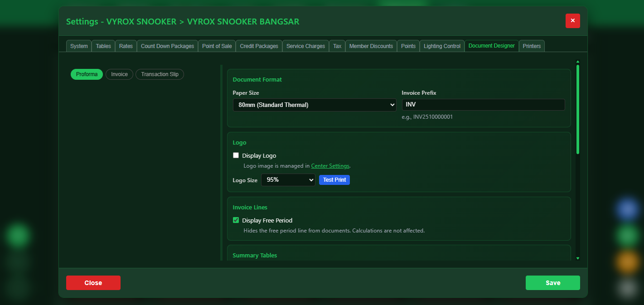Open the Tables settings tab

tap(103, 46)
